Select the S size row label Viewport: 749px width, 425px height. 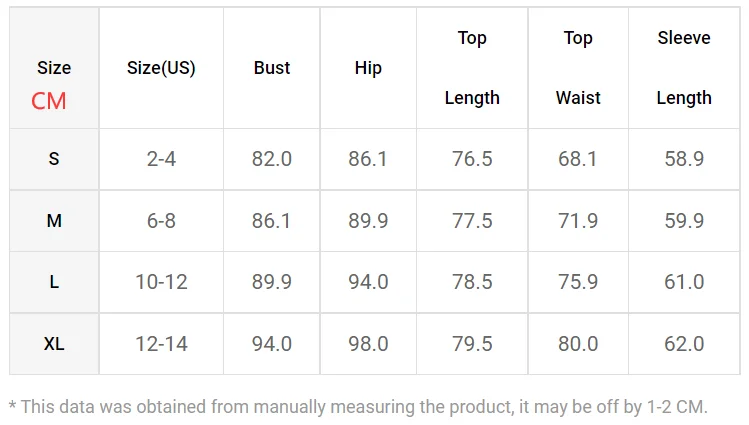coord(54,159)
